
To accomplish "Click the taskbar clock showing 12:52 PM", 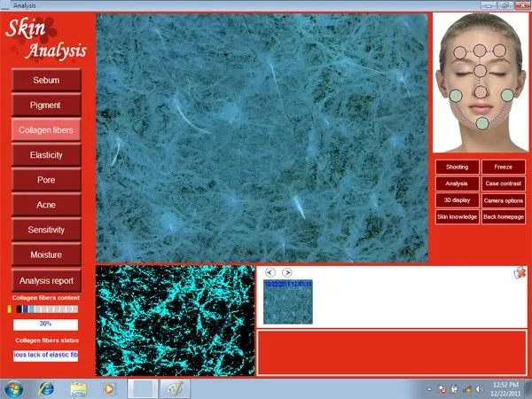I will (x=505, y=389).
